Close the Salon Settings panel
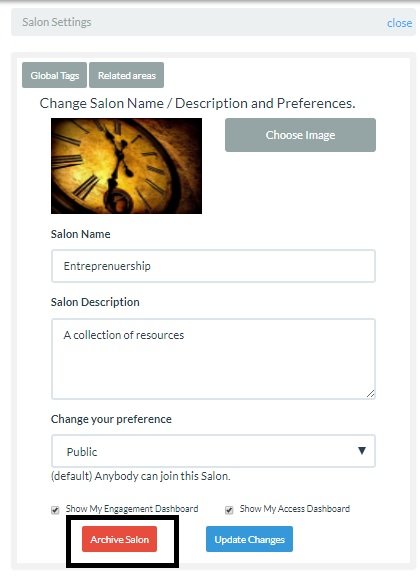 (x=399, y=23)
